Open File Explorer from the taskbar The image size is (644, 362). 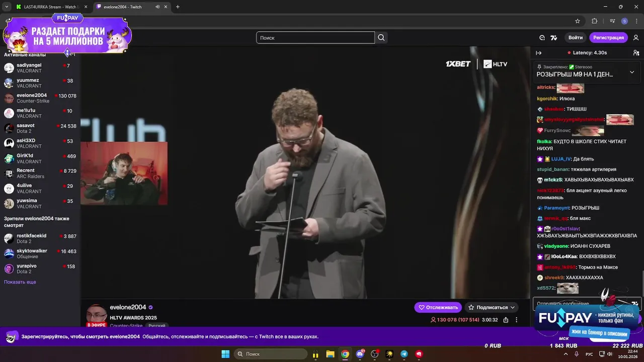pyautogui.click(x=331, y=354)
